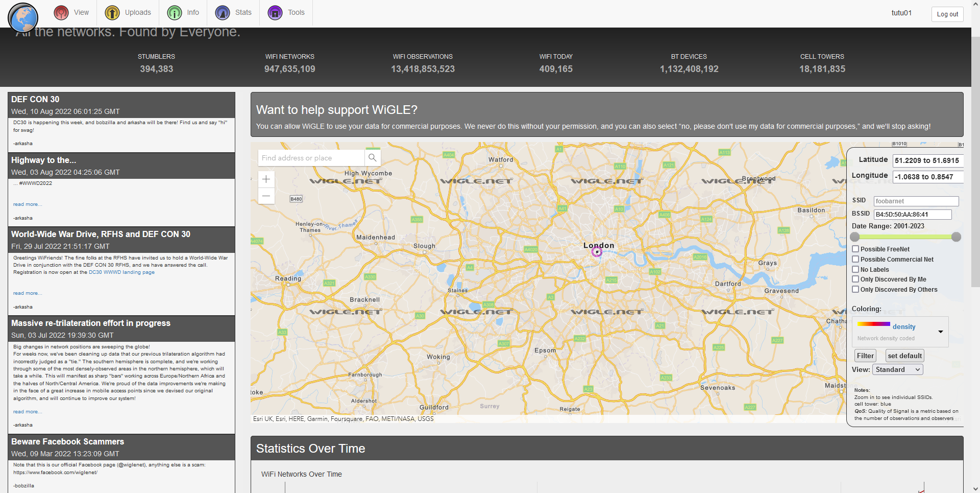Image resolution: width=980 pixels, height=493 pixels.
Task: Click the yellow Uploads menu icon
Action: click(112, 13)
